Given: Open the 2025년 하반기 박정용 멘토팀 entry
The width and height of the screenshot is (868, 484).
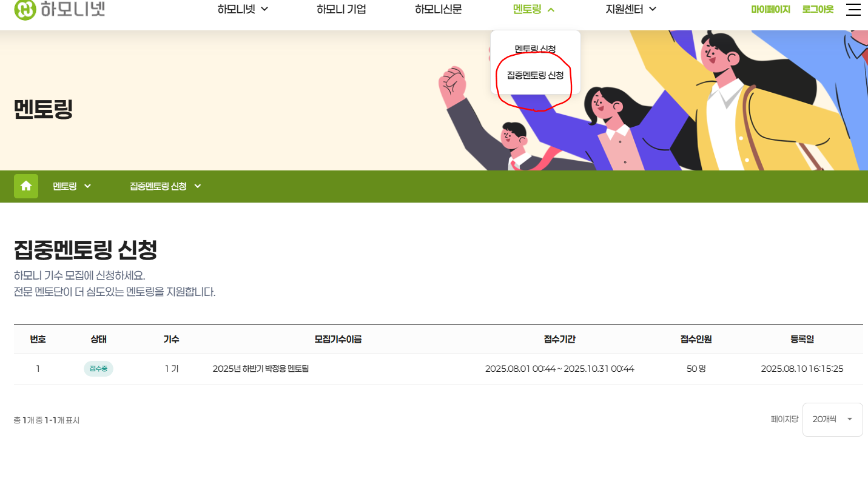Looking at the screenshot, I should [x=260, y=369].
